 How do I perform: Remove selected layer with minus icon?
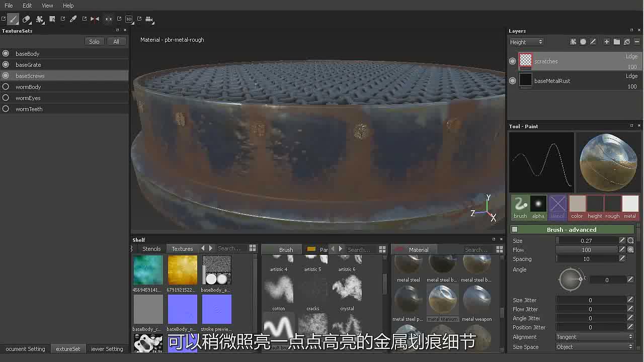click(636, 42)
